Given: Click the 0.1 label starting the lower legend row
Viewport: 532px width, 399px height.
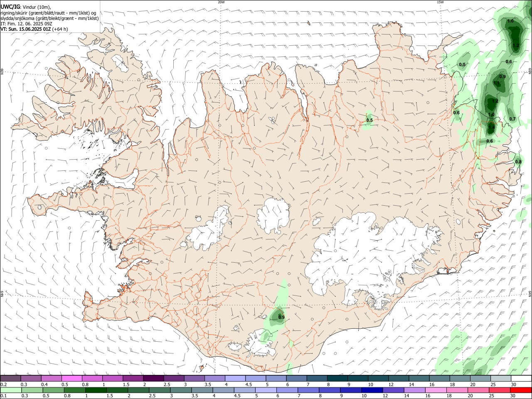Looking at the screenshot, I should click(3, 397).
